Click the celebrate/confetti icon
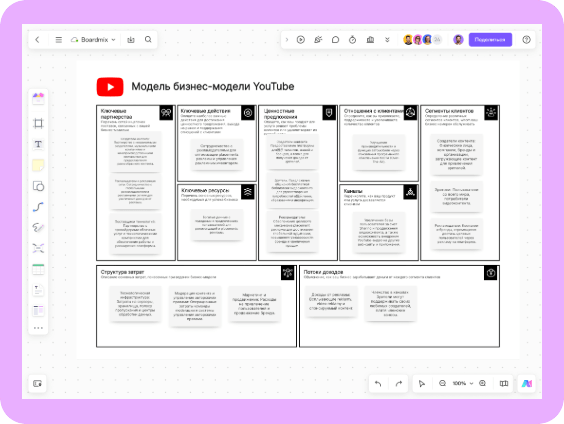Viewport: 564px width, 424px height. tap(318, 40)
